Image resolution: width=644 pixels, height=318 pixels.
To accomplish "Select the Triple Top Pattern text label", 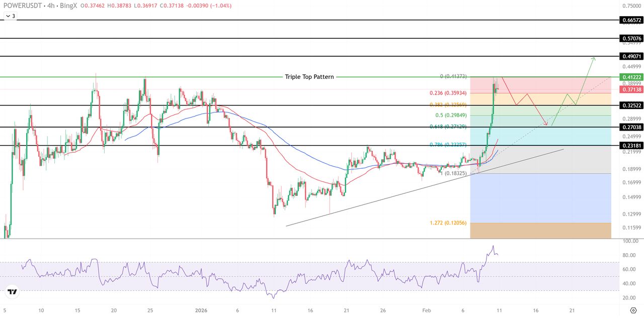I will point(309,77).
